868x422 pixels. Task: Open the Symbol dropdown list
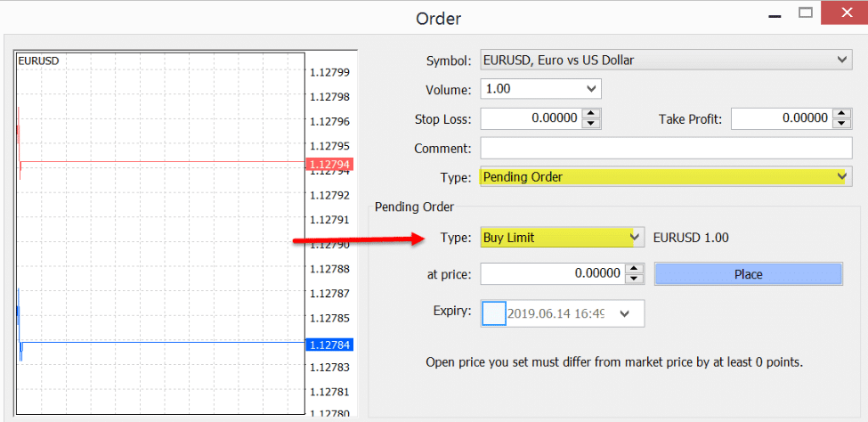tap(666, 60)
